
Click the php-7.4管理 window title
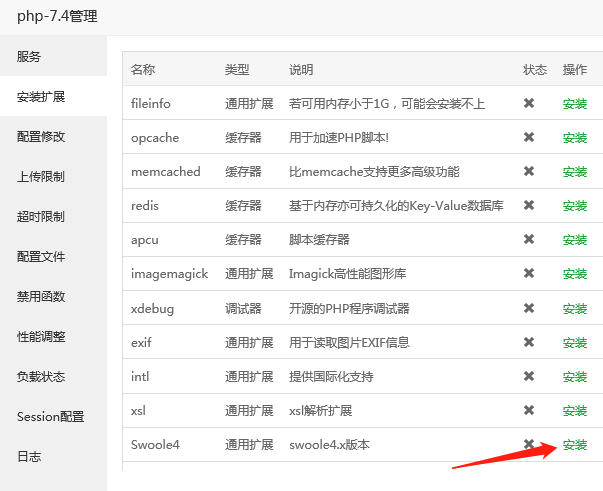pyautogui.click(x=57, y=16)
